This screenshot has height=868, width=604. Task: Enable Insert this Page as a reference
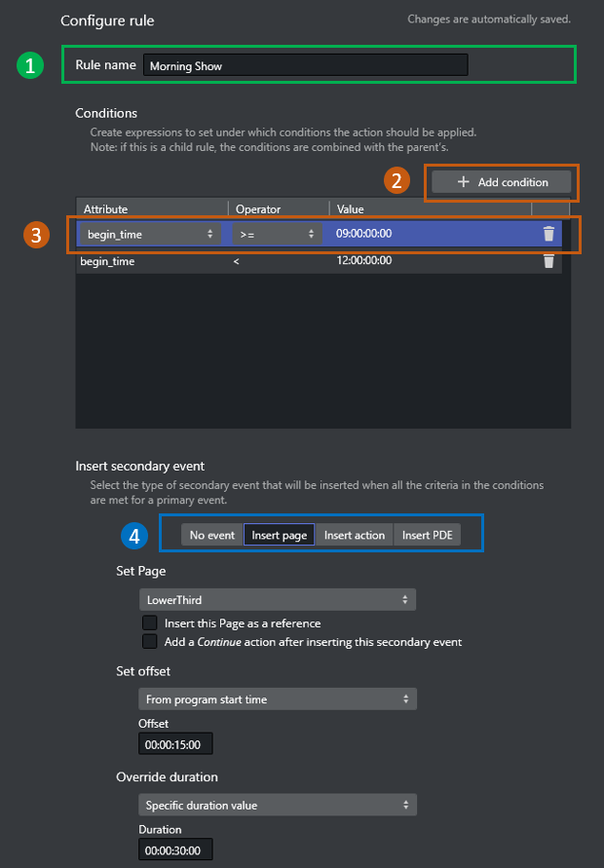[150, 623]
